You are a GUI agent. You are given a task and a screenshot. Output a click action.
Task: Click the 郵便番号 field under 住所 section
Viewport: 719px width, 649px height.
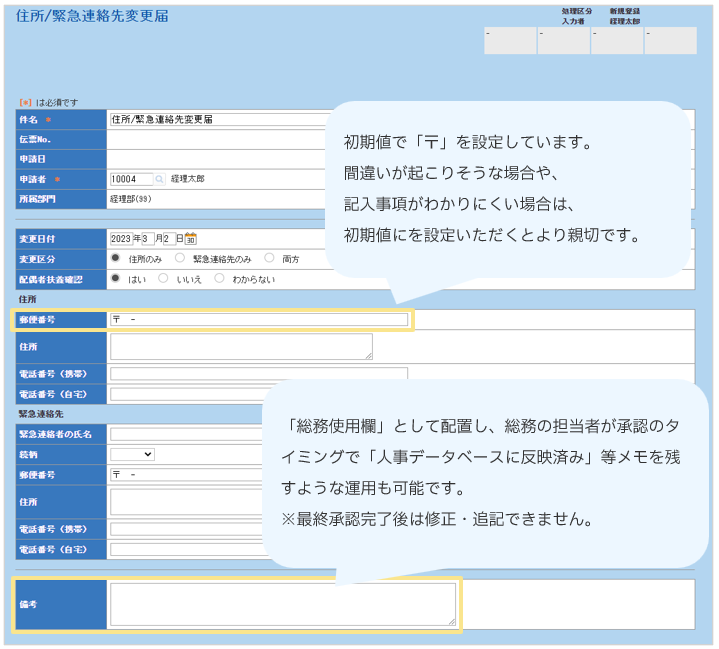click(x=259, y=320)
